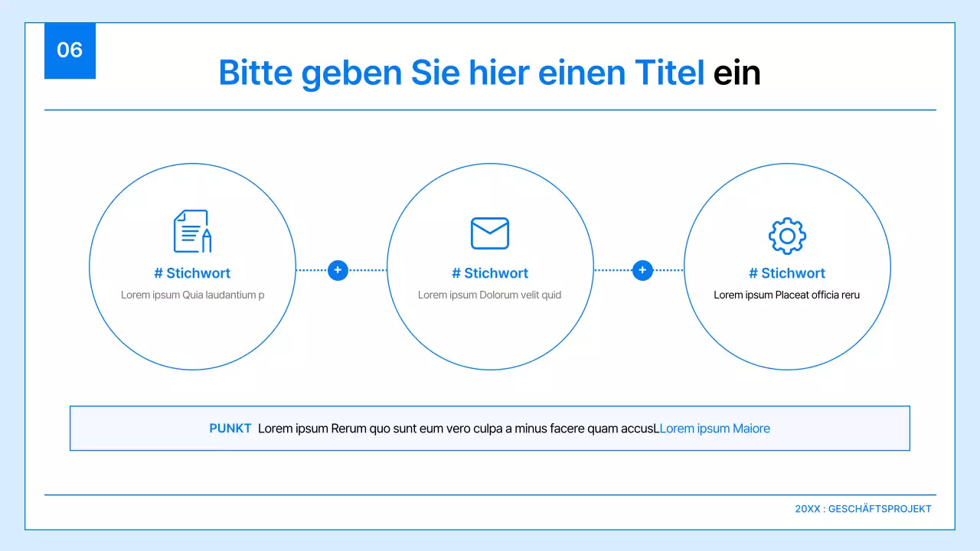Screen dimensions: 980x551
Task: Click the first plus connector icon
Action: (337, 270)
